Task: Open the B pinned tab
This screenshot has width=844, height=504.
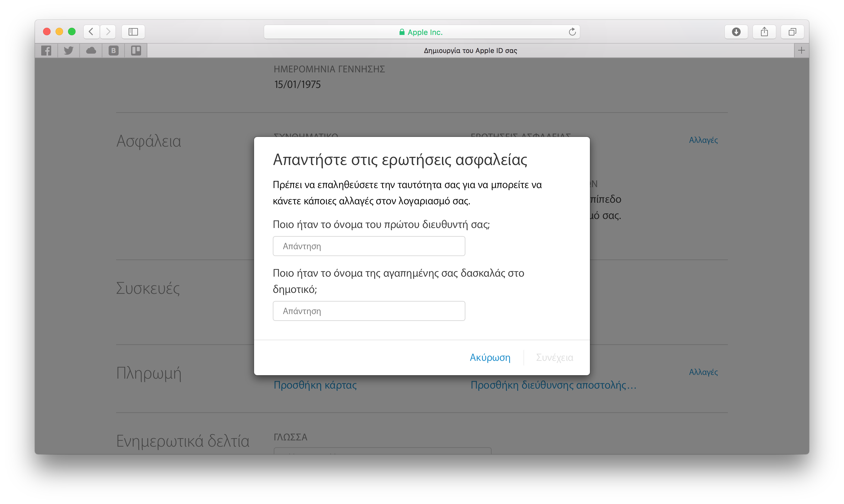Action: coord(114,51)
